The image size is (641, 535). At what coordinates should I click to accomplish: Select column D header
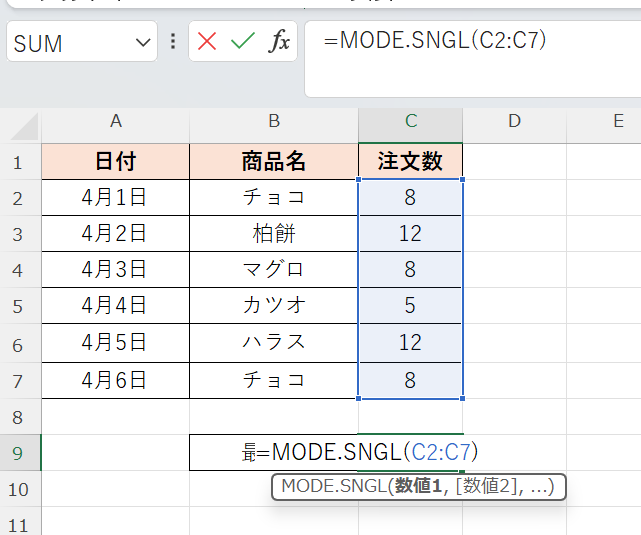click(x=514, y=122)
